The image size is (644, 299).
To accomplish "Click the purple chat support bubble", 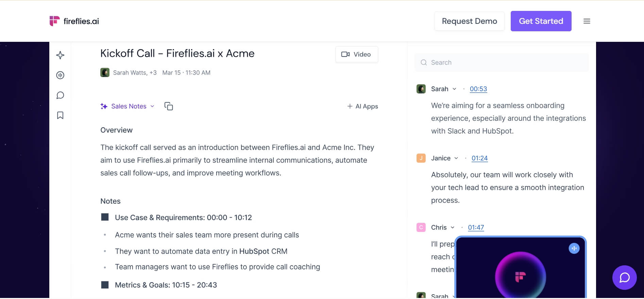I will tap(624, 278).
